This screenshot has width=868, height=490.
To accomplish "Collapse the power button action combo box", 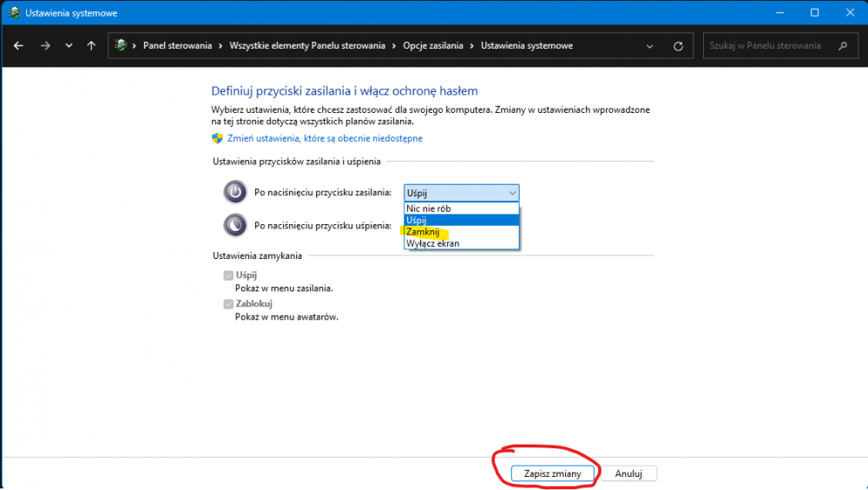I will (x=511, y=193).
